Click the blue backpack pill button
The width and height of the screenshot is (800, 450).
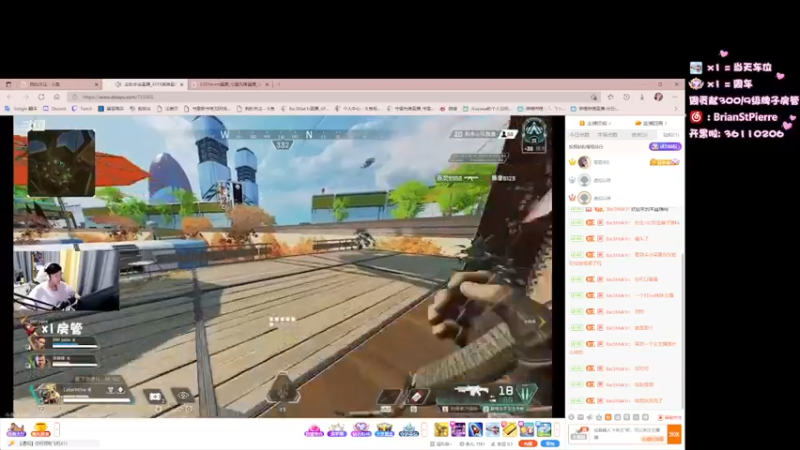tap(550, 443)
